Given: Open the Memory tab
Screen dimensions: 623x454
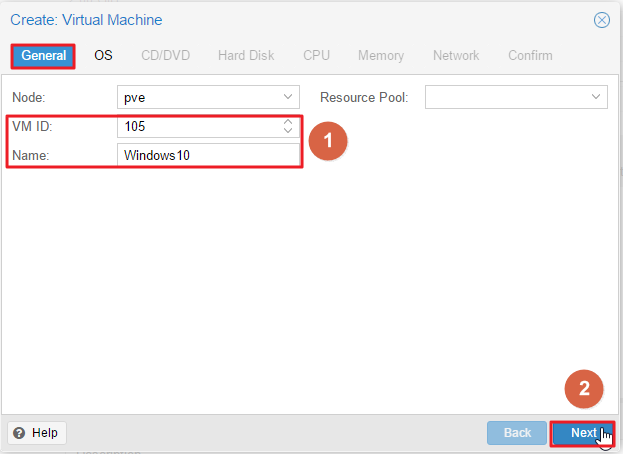Looking at the screenshot, I should [381, 56].
